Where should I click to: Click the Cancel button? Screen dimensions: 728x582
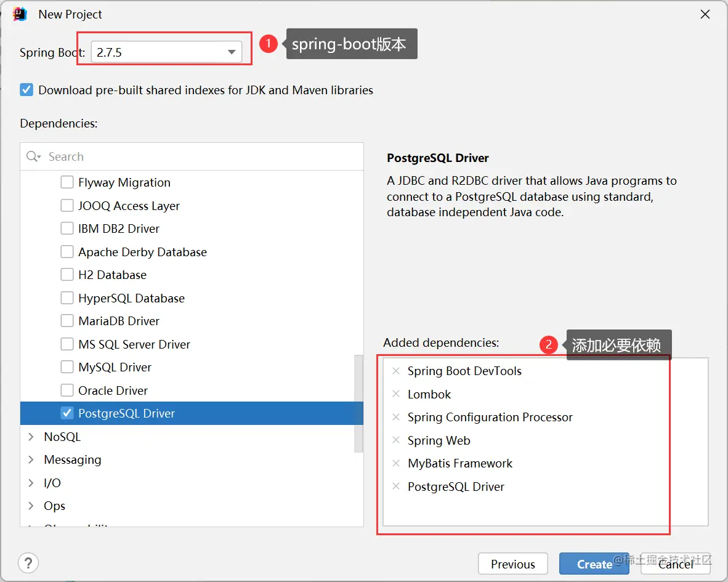676,564
